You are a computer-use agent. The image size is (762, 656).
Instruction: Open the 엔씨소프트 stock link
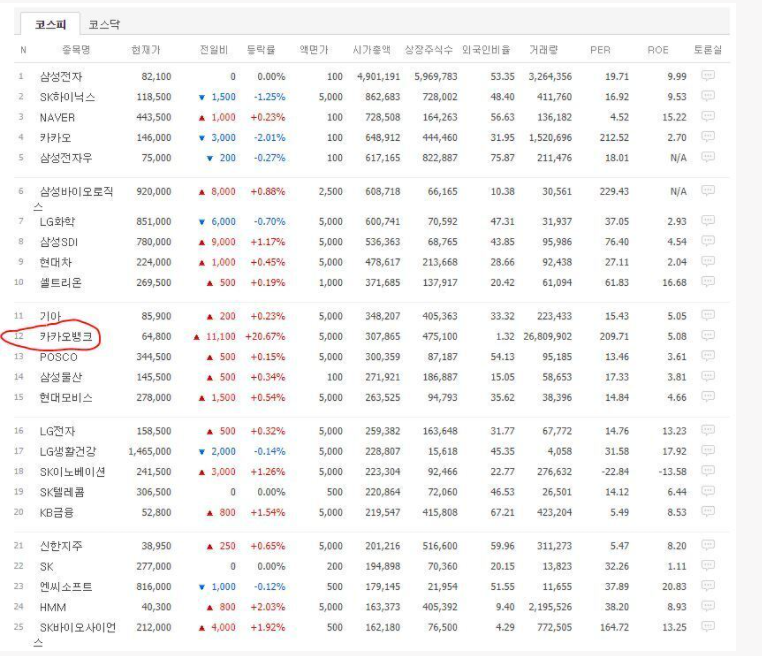66,587
